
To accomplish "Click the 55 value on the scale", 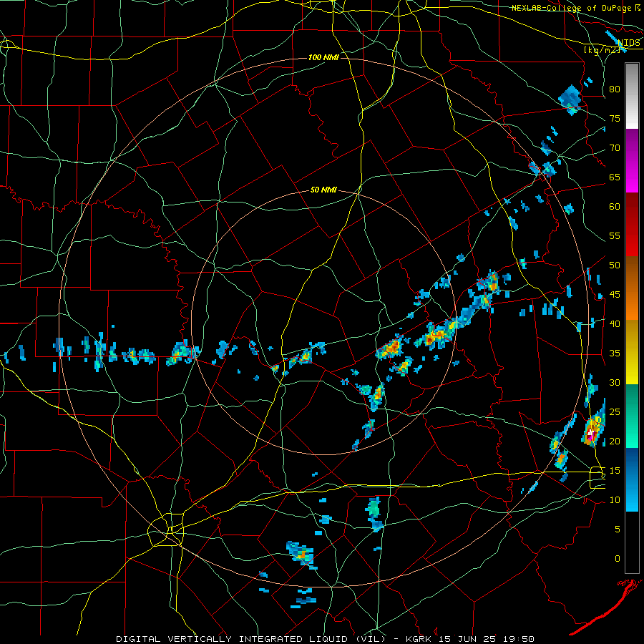I will point(615,235).
